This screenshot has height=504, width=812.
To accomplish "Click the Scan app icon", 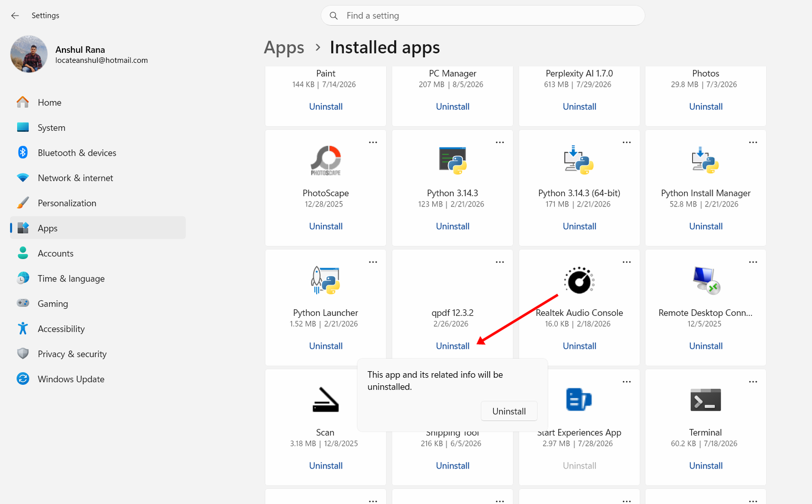I will click(325, 400).
